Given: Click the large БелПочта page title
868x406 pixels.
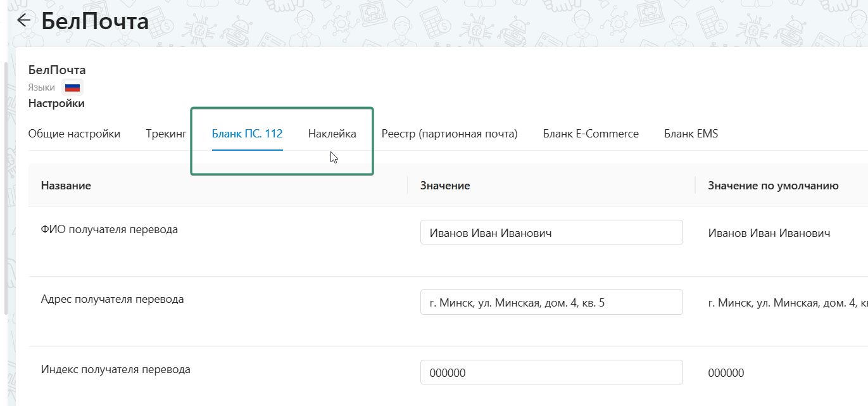Looking at the screenshot, I should pos(95,21).
